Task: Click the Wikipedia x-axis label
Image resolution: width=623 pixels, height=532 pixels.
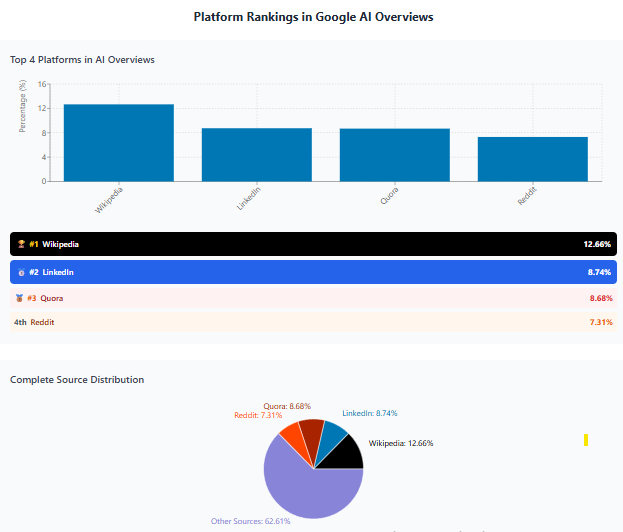Action: pos(109,200)
